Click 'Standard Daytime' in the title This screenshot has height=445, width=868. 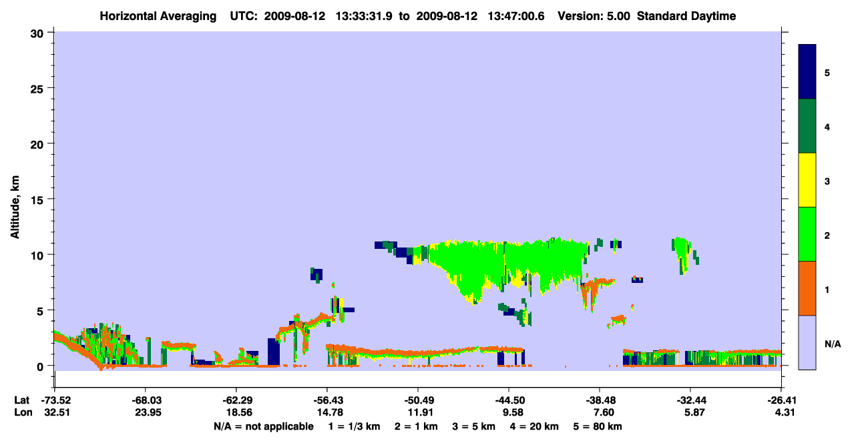(686, 16)
